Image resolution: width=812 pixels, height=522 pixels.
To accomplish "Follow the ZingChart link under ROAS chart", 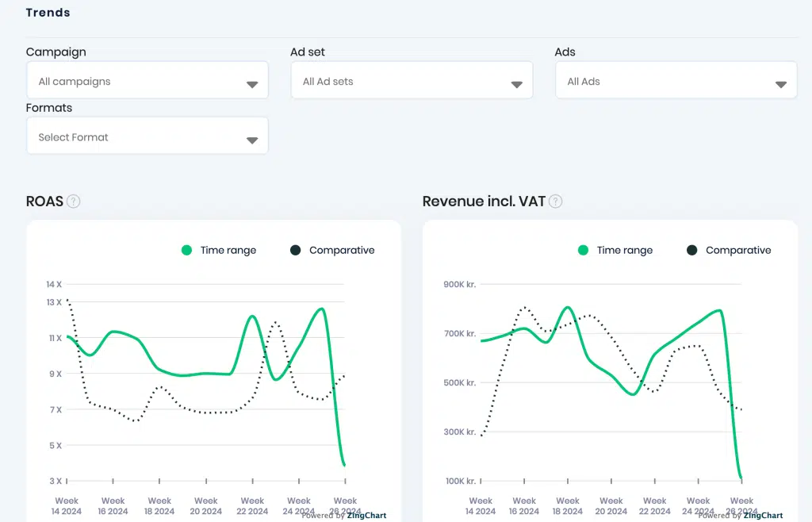I will pos(366,516).
